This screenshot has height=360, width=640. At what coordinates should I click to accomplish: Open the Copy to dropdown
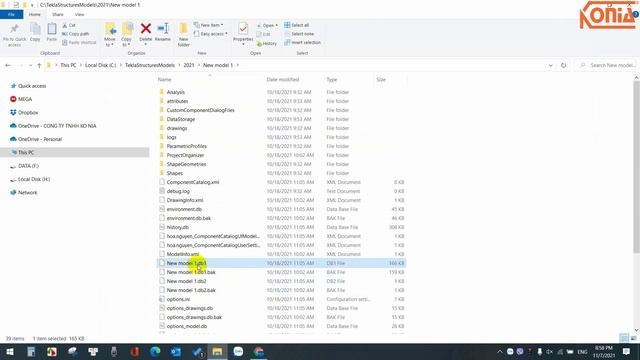coord(127,34)
